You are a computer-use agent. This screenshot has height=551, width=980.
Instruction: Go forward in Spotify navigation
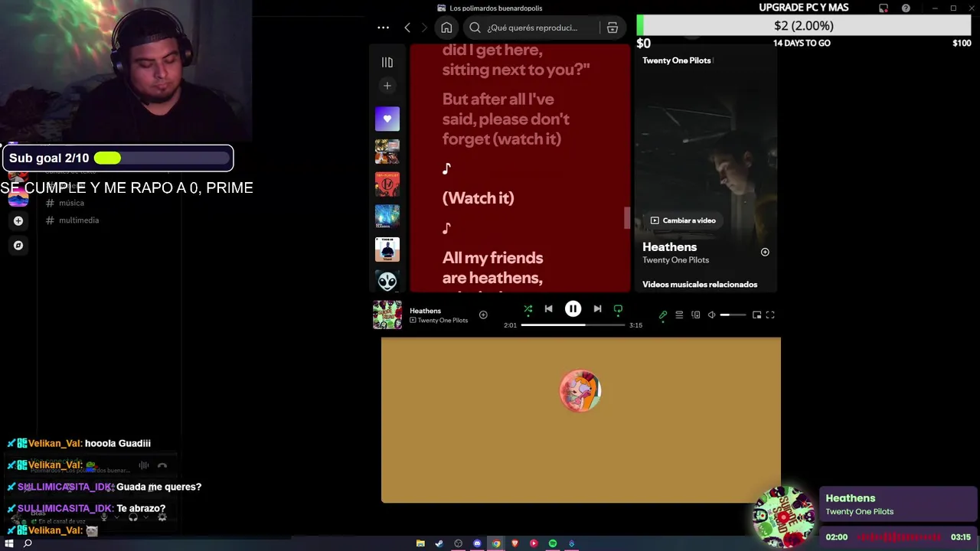tap(424, 28)
